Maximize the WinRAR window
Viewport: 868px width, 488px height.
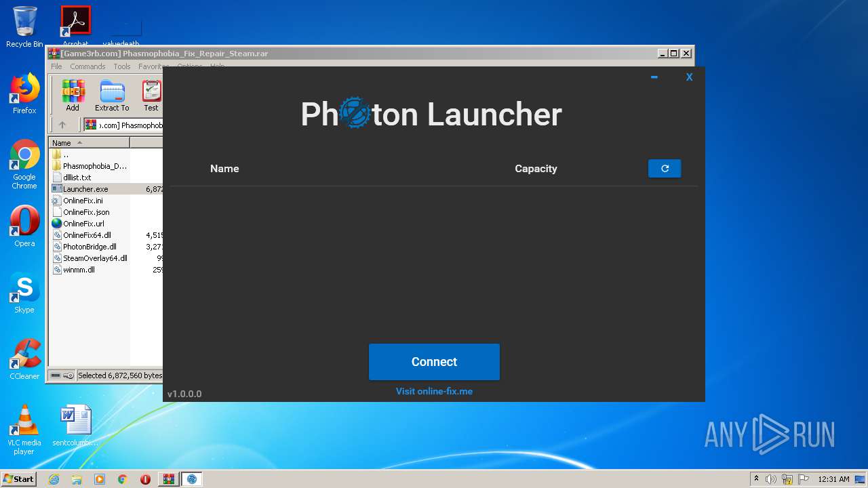[674, 54]
